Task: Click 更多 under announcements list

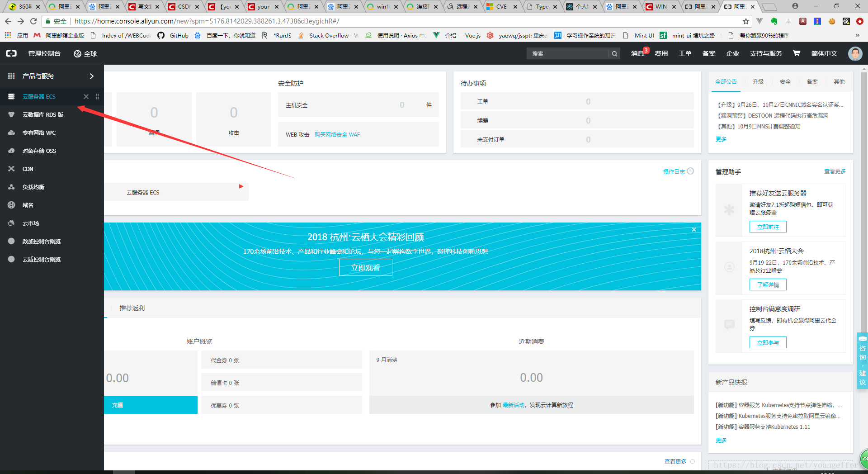Action: pyautogui.click(x=721, y=139)
